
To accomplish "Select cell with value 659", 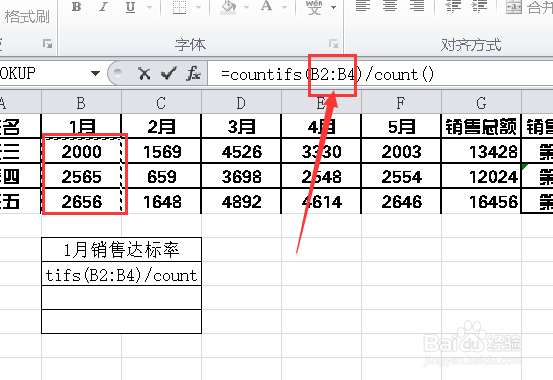I will (x=161, y=176).
